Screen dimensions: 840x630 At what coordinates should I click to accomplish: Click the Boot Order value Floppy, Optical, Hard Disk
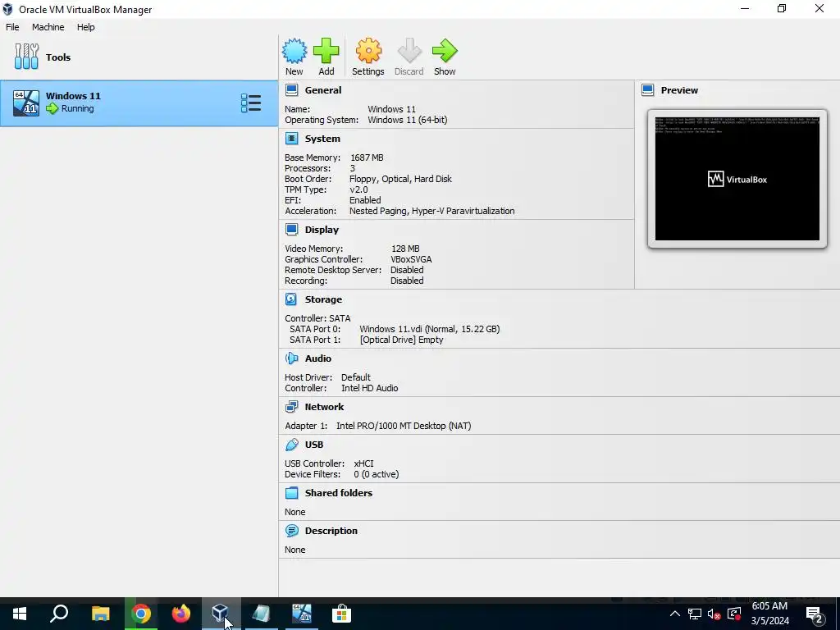coord(400,179)
